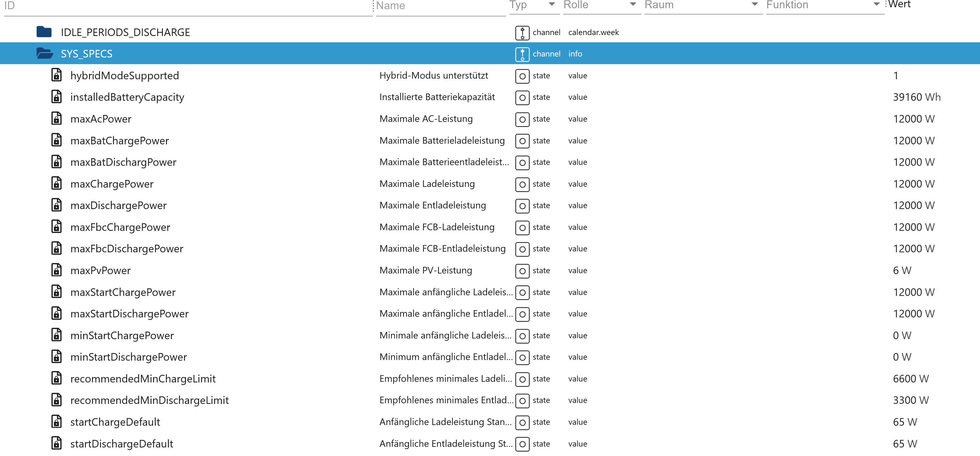Viewport: 980px width, 456px height.
Task: Click the state type icon for maxPvPower
Action: click(x=522, y=271)
